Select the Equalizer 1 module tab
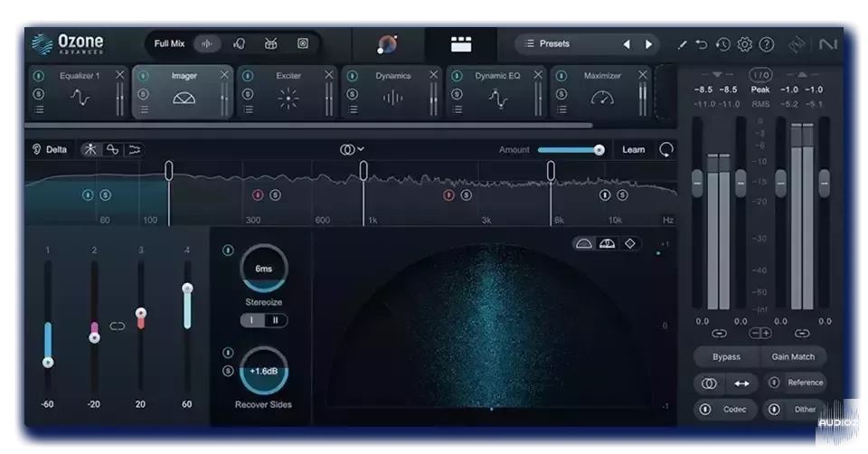Screen dimensions: 868x454 click(x=78, y=92)
